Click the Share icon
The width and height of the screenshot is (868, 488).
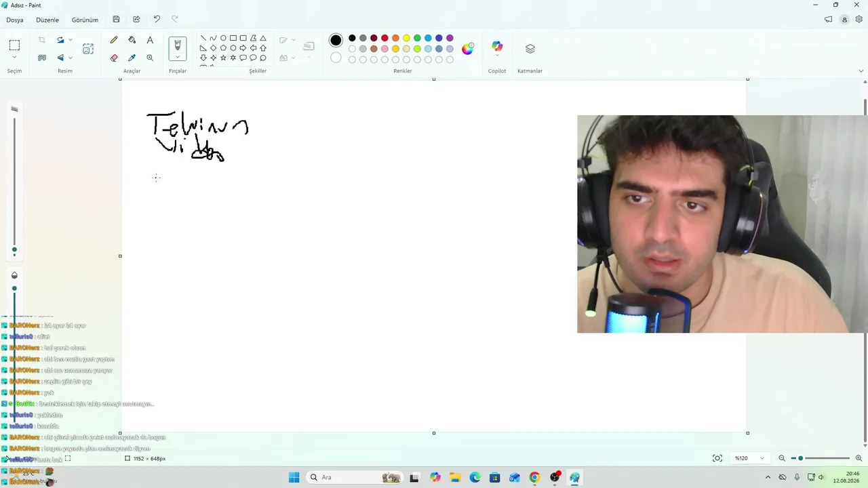[x=136, y=20]
